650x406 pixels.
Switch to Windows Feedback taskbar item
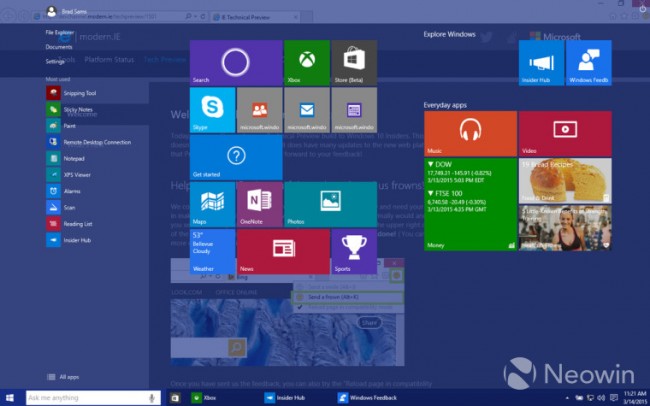click(367, 398)
